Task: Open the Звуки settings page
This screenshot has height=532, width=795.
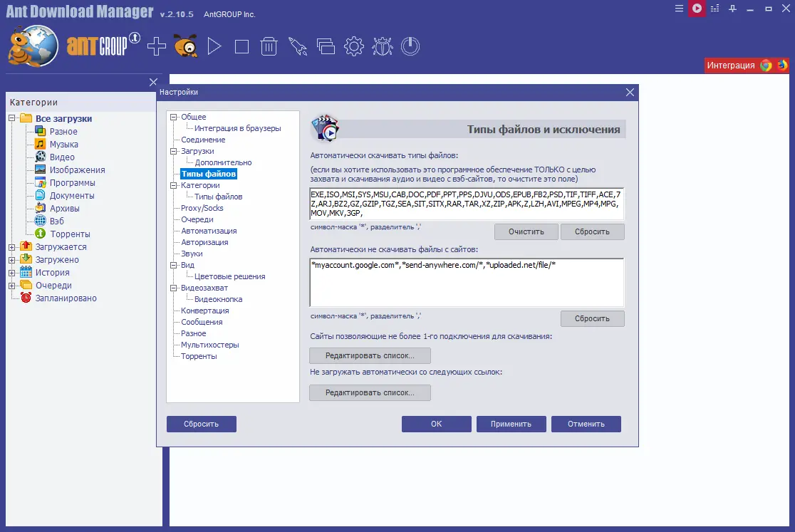Action: coord(192,254)
